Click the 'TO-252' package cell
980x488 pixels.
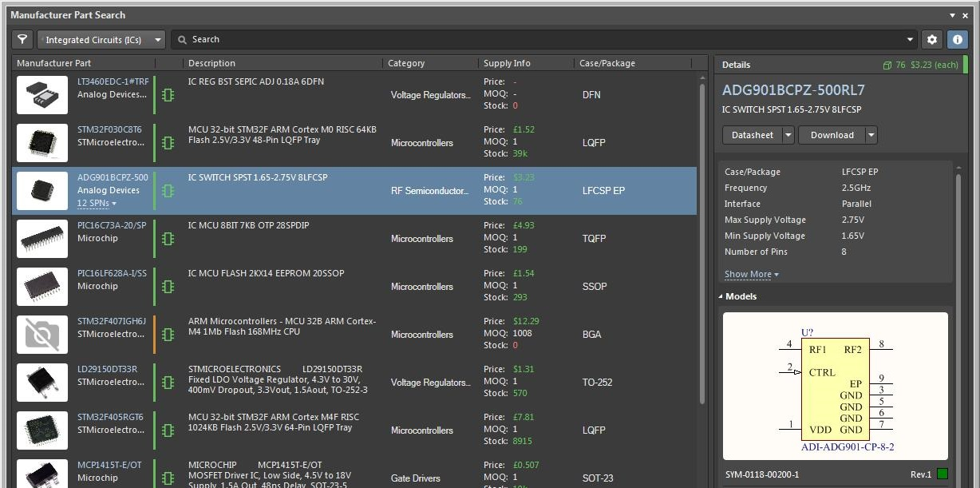click(597, 383)
